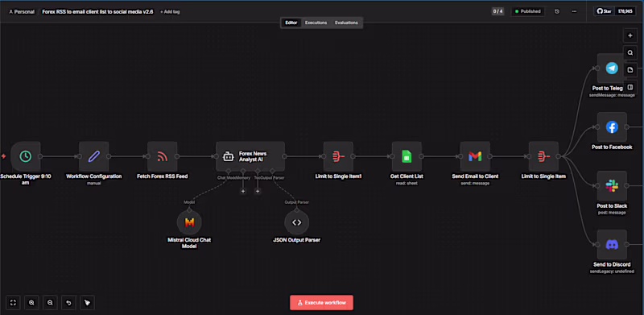Viewport: 644px width, 315px height.
Task: Switch to the Evaluations tab
Action: coord(346,23)
